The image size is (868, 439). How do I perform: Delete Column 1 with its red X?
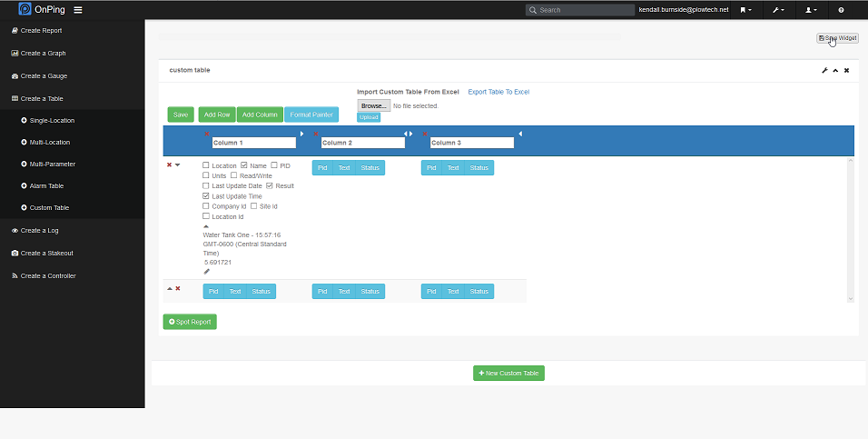[207, 134]
